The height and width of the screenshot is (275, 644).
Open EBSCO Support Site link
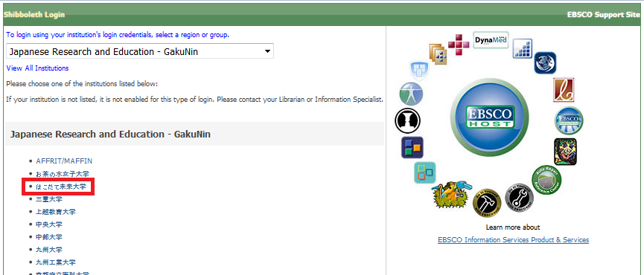pos(603,14)
